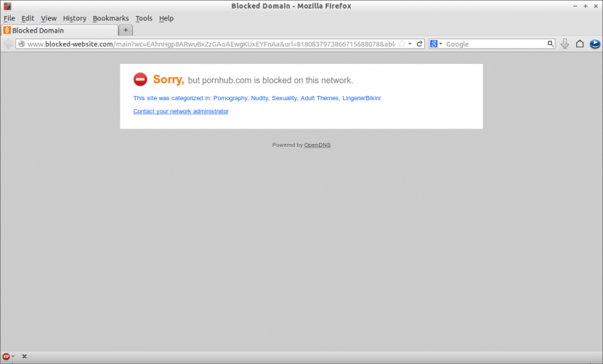Reload the current page
The image size is (603, 364).
pos(420,44)
